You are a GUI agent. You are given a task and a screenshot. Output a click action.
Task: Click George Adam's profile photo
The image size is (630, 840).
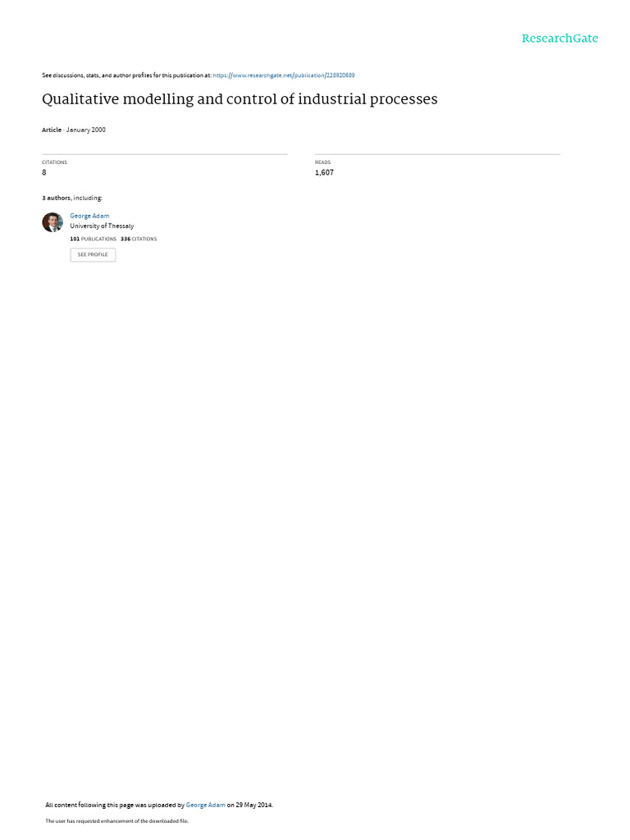pos(52,221)
